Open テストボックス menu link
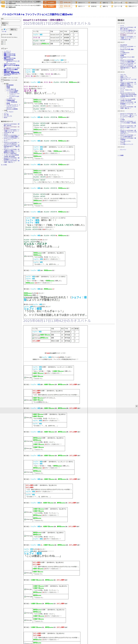Image resolution: width=138 pixels, height=644 pixels. point(8,116)
